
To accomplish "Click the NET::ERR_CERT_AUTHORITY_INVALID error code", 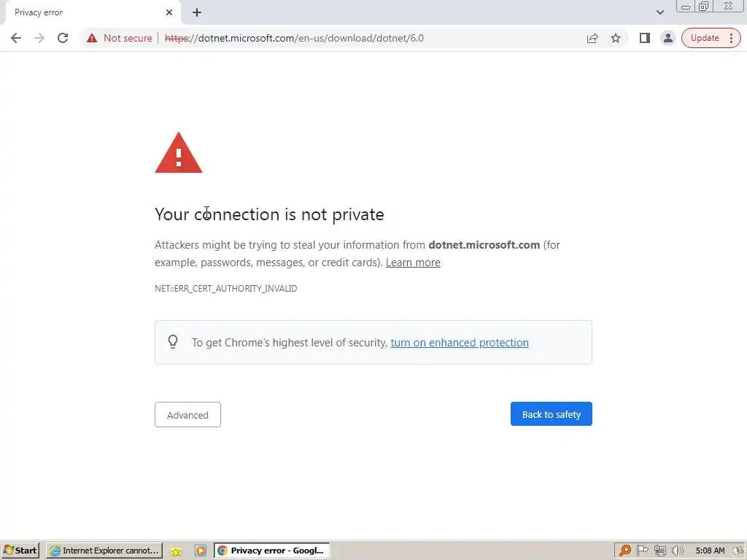I will pos(226,289).
